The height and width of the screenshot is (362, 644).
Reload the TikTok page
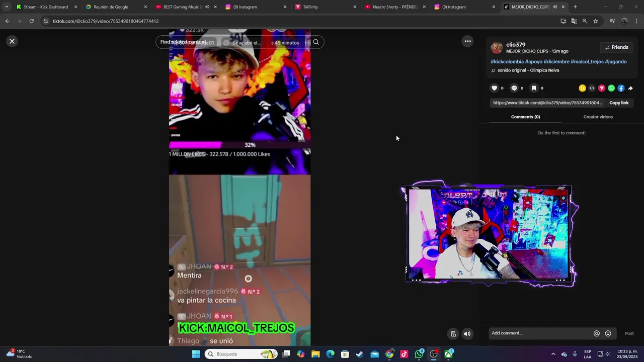click(31, 21)
